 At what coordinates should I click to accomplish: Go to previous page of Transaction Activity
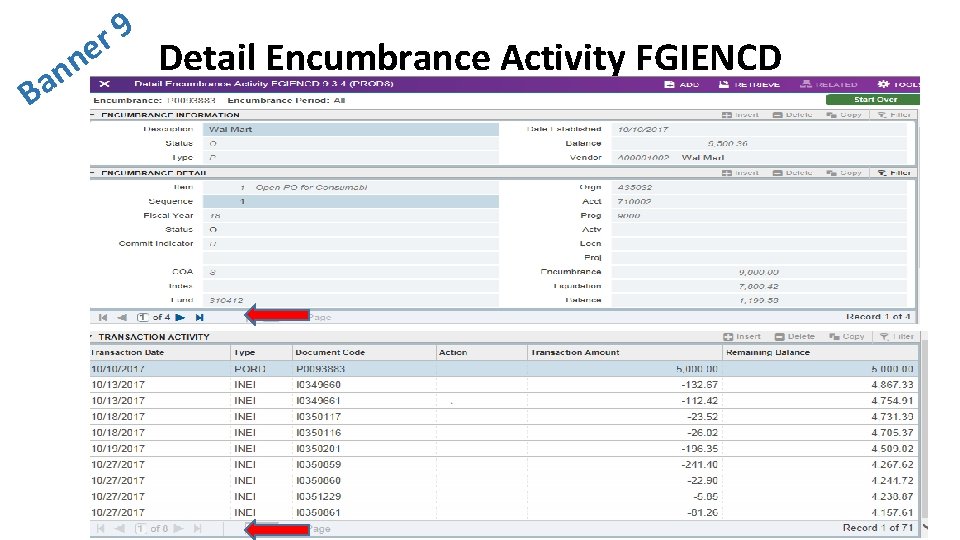point(119,528)
